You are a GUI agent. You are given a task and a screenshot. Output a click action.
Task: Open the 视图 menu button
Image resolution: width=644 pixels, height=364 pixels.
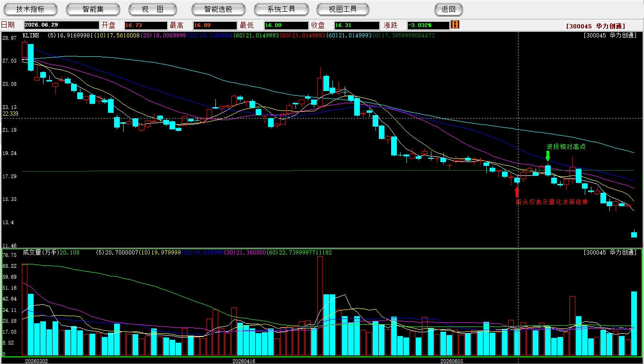click(152, 9)
